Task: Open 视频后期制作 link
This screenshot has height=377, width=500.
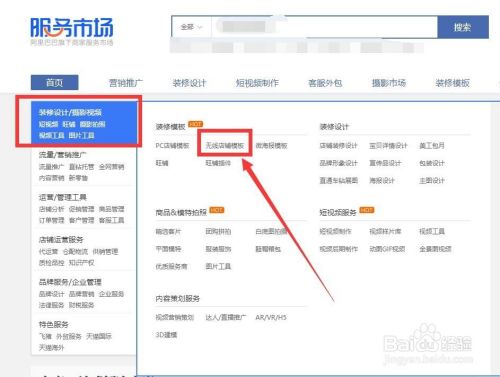Action: point(339,249)
